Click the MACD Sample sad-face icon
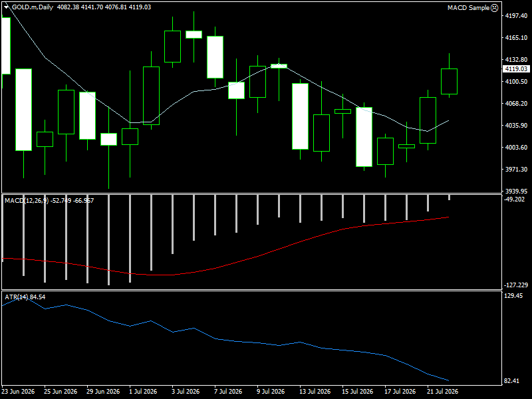 (x=495, y=7)
